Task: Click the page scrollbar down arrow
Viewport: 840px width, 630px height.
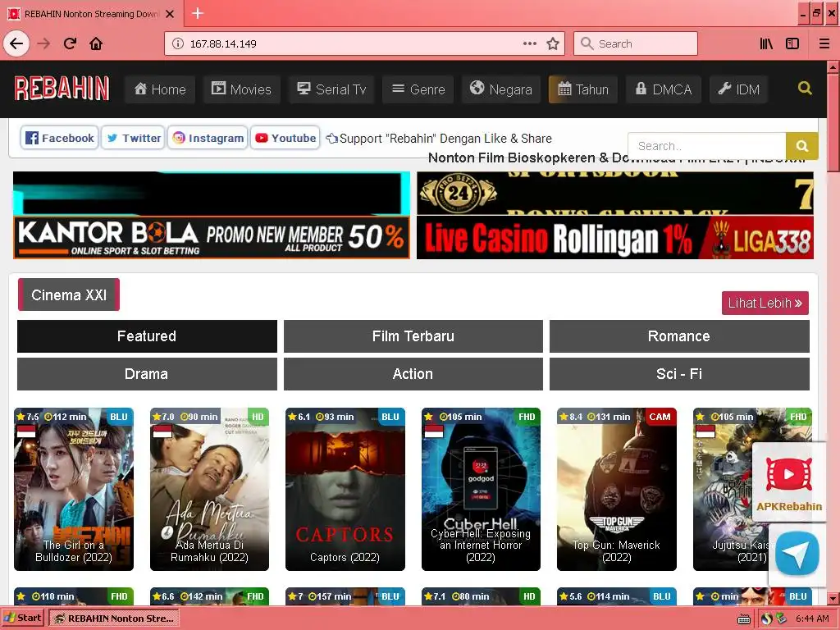Action: coord(833,598)
